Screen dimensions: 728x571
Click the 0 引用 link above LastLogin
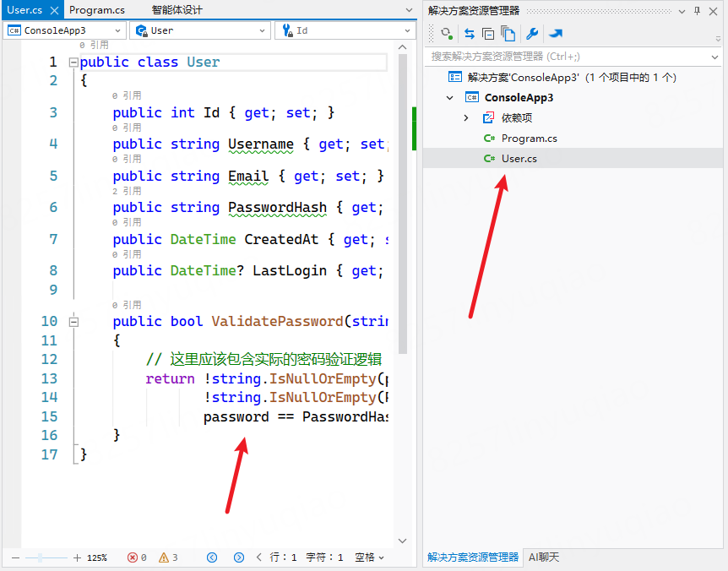(127, 254)
